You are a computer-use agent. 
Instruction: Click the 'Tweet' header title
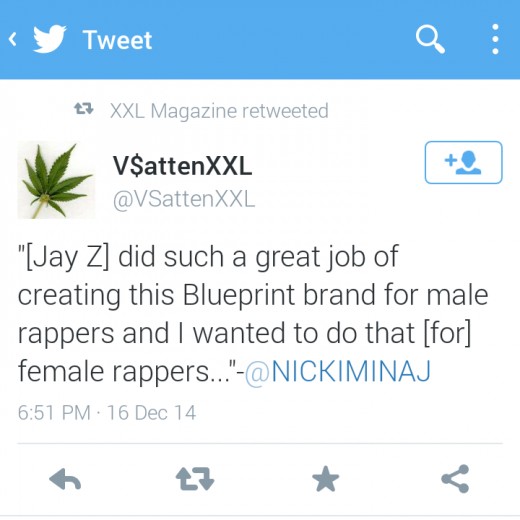117,40
